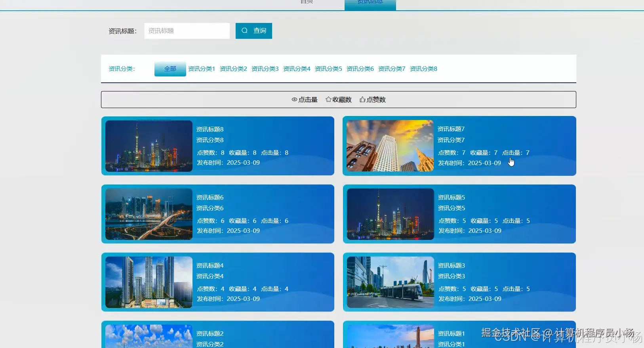
Task: Click 资讯分类5 label in the 资讯标题5 card
Action: click(452, 208)
